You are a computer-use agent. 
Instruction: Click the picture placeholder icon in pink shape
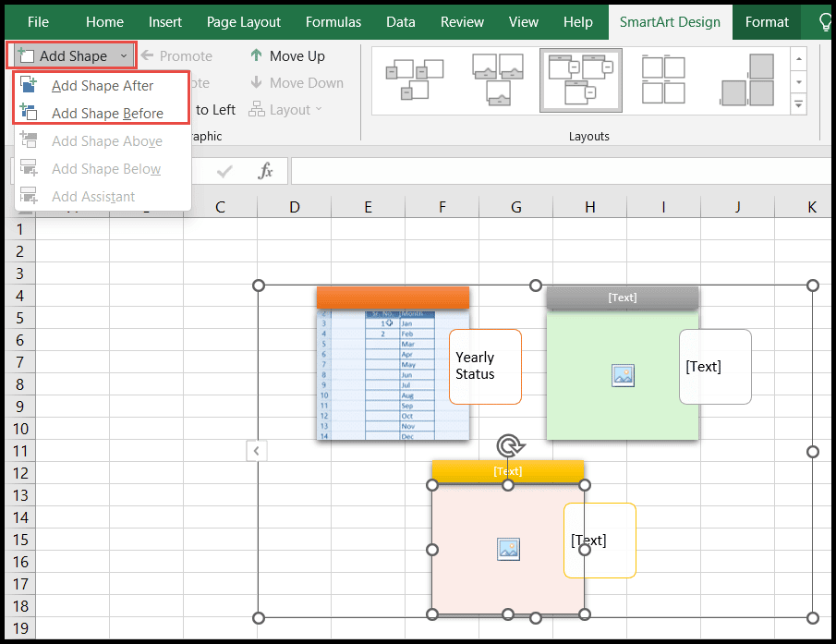(507, 549)
